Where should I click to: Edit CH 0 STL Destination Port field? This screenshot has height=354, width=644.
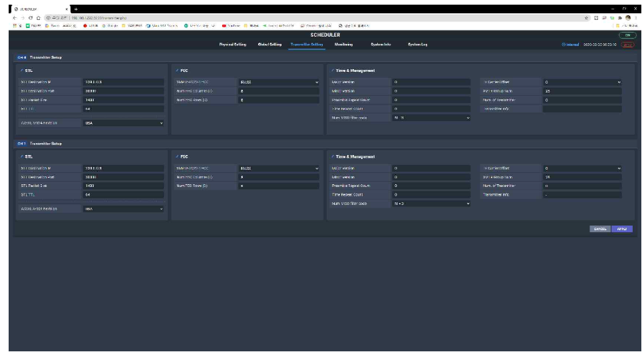[123, 91]
